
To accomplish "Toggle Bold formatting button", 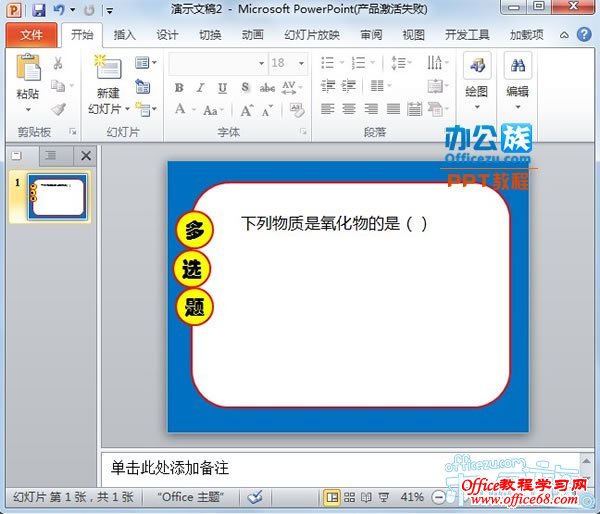I will point(179,87).
